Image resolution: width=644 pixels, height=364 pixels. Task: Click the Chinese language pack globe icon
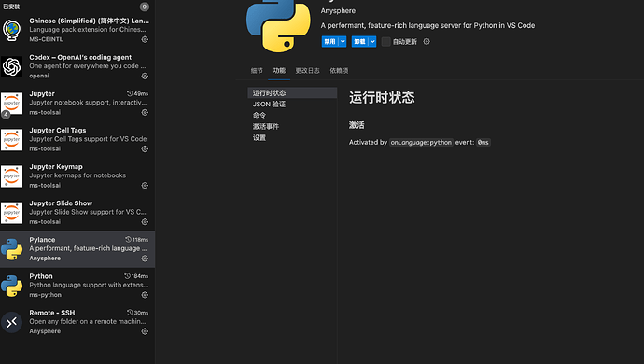[11, 30]
